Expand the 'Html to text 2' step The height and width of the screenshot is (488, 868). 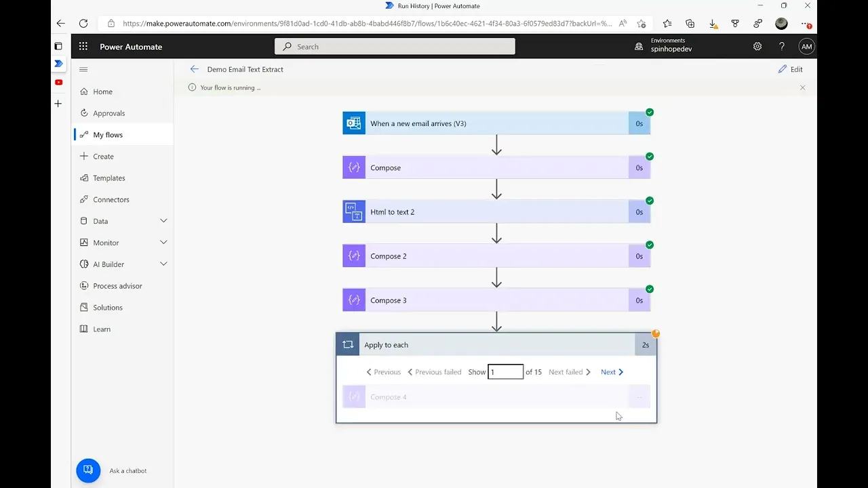tap(496, 212)
